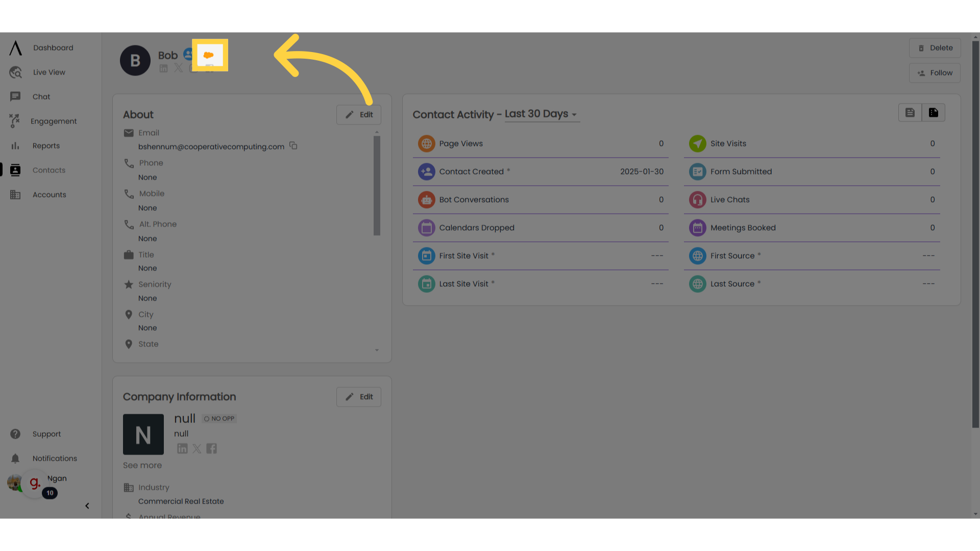Screen dimensions: 980x551
Task: Click the highlighted messaging/chat icon
Action: tap(209, 55)
